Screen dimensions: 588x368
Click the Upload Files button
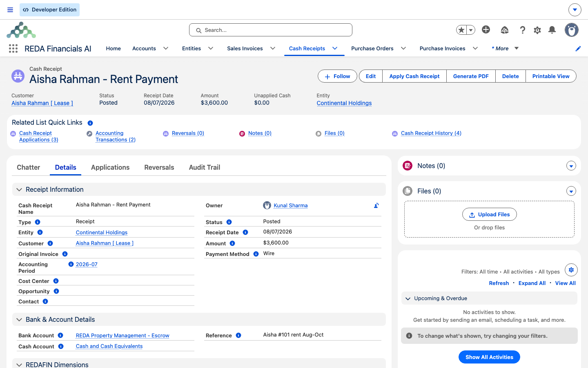489,214
